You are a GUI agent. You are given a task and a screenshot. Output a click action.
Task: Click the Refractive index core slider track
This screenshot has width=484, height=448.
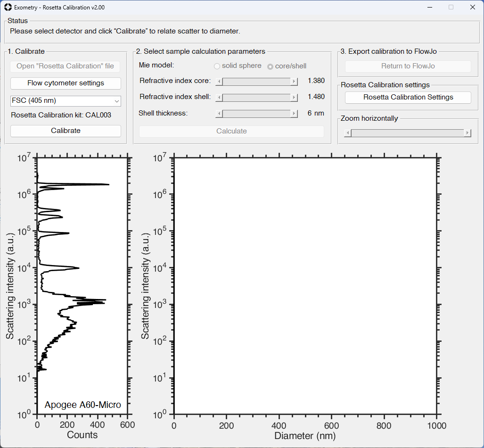pos(256,81)
